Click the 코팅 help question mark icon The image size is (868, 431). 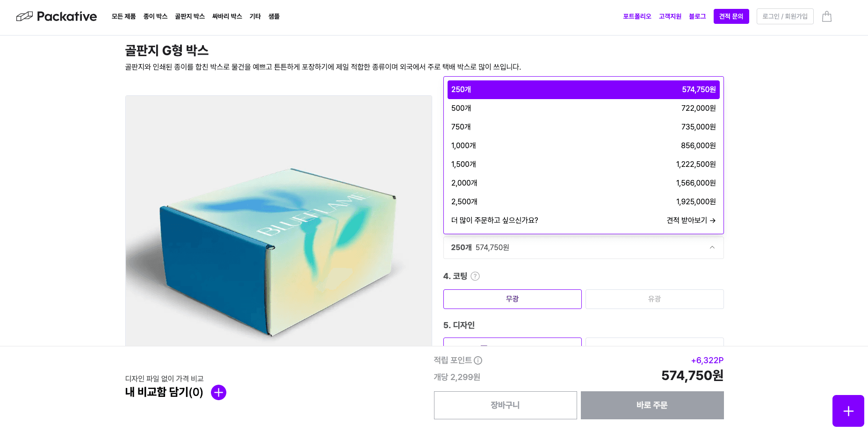point(475,276)
